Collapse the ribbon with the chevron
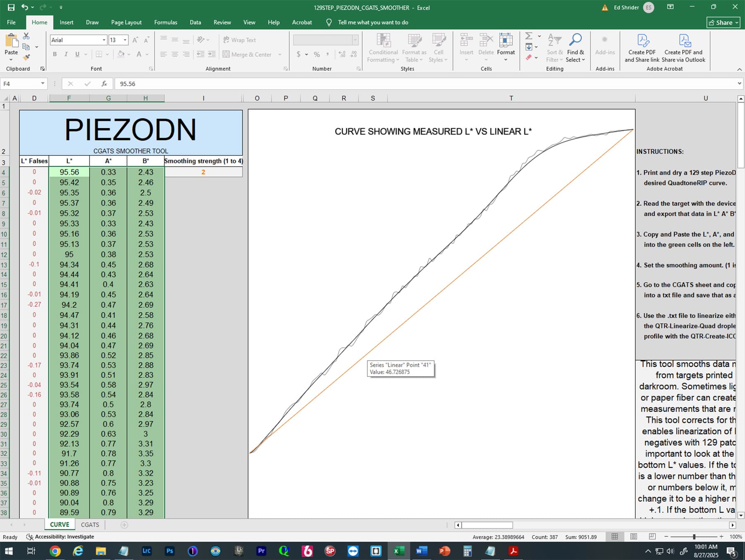Screen dimensions: 745x560 tap(739, 69)
